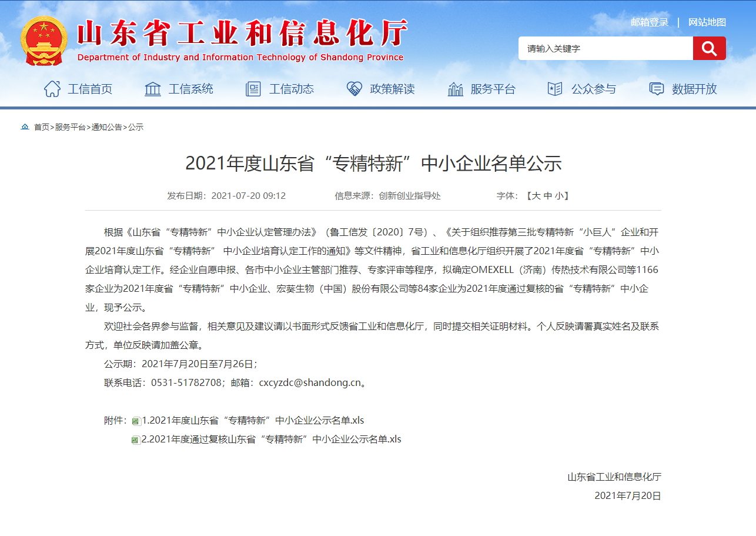Screen dimensions: 756x536
Task: Click the 工信系统 building icon
Action: (152, 88)
